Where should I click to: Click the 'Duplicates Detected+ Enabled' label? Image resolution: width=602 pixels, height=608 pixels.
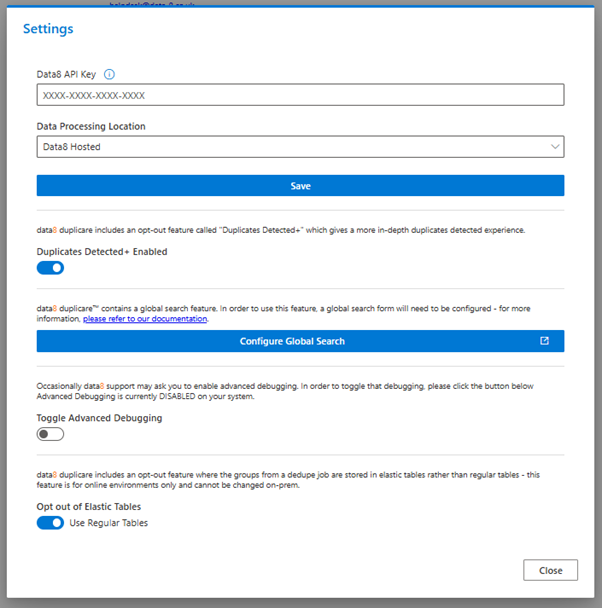click(102, 252)
